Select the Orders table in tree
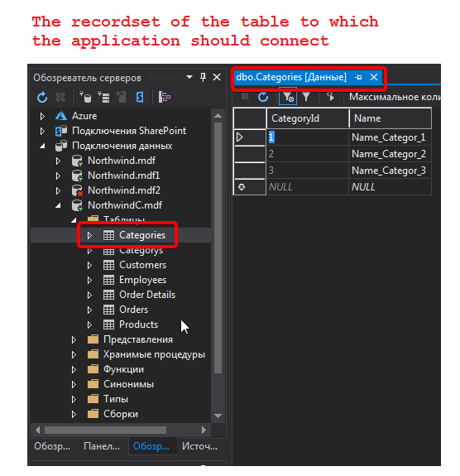This screenshot has height=476, width=460. 133,310
